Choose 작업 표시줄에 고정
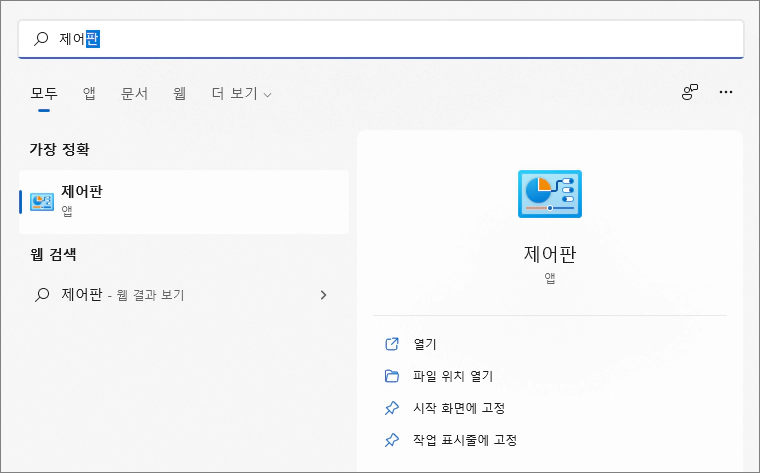The height and width of the screenshot is (473, 760). tap(465, 440)
